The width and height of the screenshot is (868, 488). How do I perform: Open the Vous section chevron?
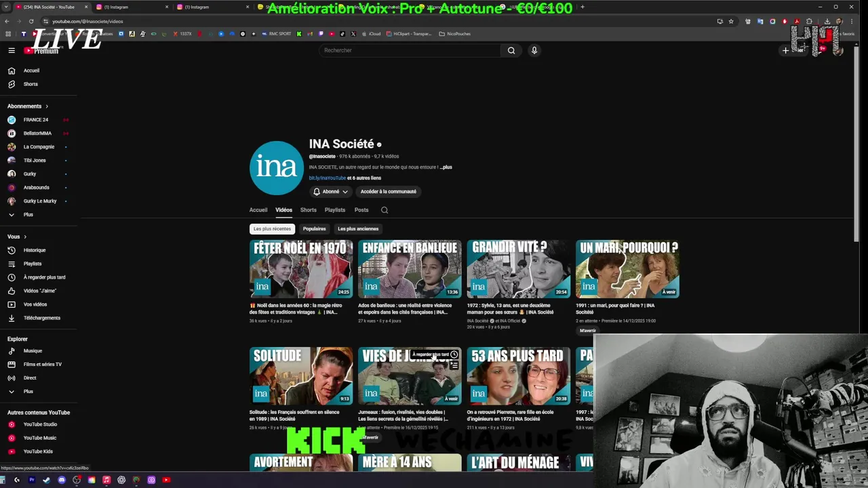click(25, 237)
